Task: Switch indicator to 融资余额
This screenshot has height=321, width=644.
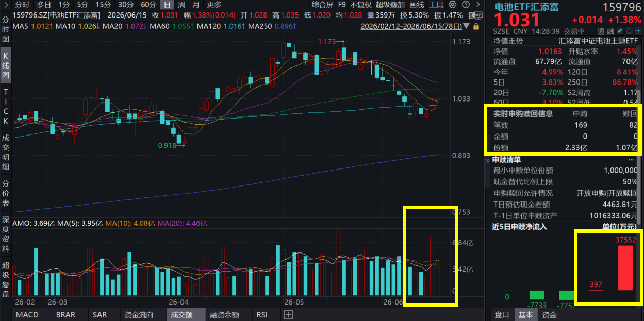Action: 225,314
